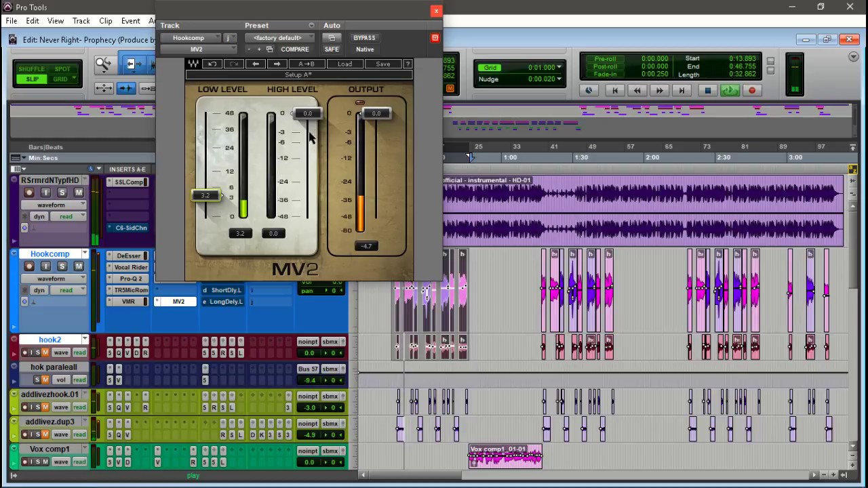Click the Fast Forward transport button

pyautogui.click(x=659, y=90)
